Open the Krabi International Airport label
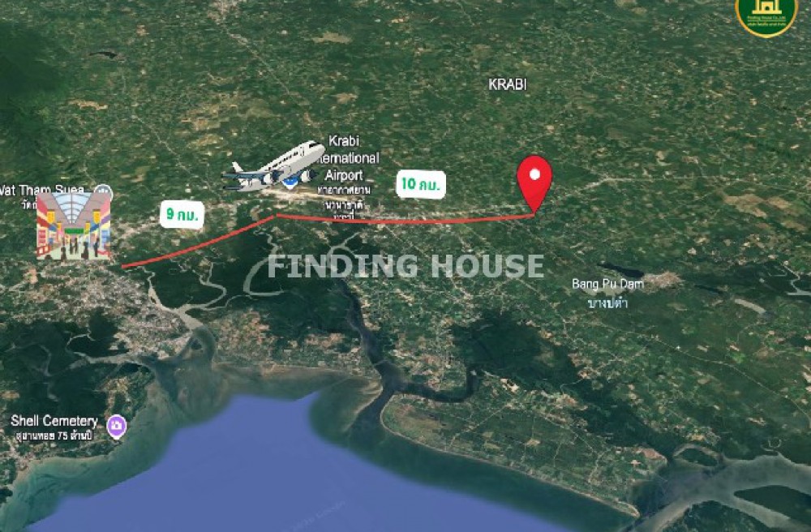The height and width of the screenshot is (532, 811). coord(348,157)
